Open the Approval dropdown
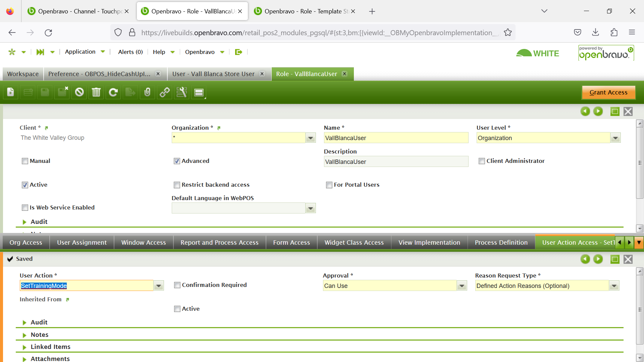 coord(462,286)
